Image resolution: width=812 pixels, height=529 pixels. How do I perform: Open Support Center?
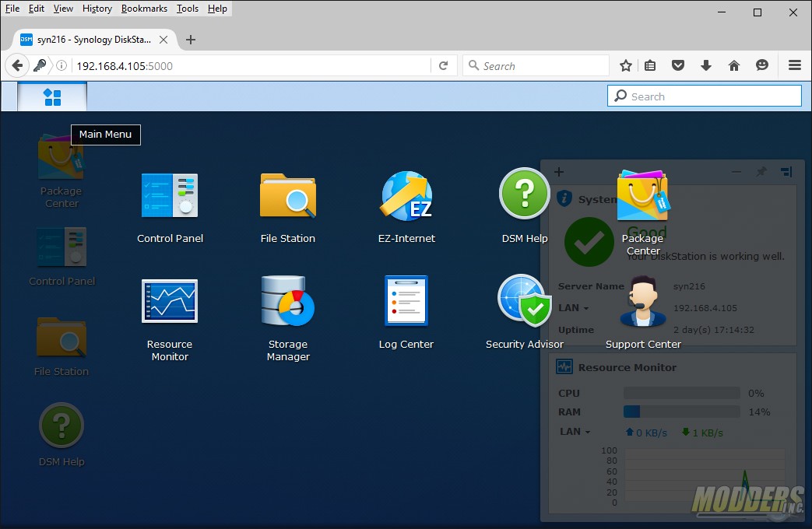pos(643,313)
